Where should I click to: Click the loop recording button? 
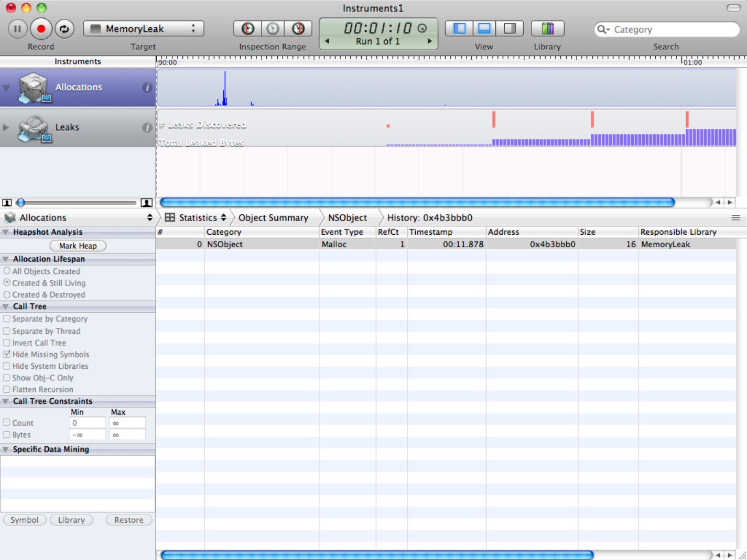[x=64, y=29]
